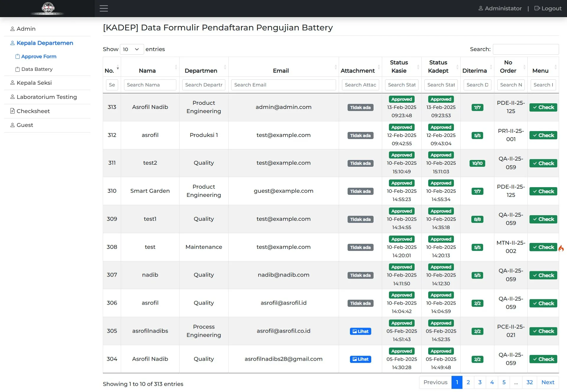Viewport: 567px width, 392px height.
Task: Open the Admin sidebar menu
Action: click(x=47, y=29)
